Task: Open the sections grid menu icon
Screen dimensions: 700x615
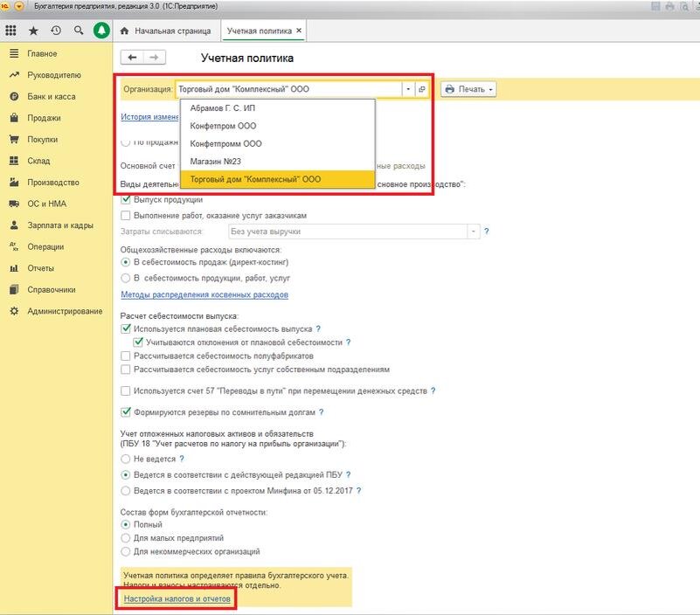Action: coord(10,31)
